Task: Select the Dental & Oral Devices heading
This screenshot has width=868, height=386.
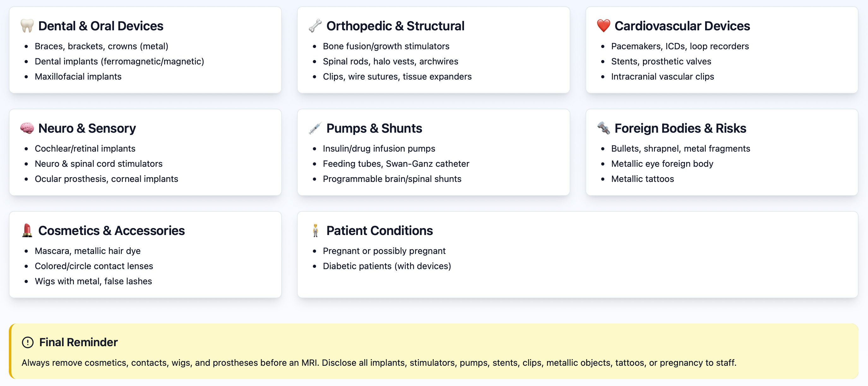Action: click(x=100, y=26)
